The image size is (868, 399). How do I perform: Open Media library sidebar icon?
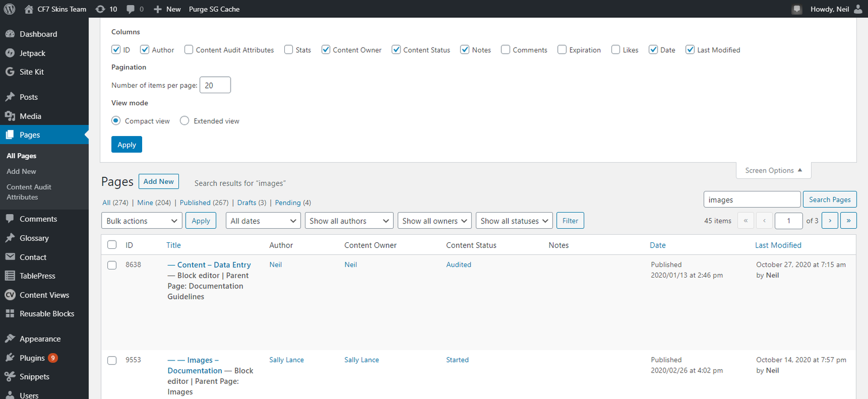click(x=10, y=116)
